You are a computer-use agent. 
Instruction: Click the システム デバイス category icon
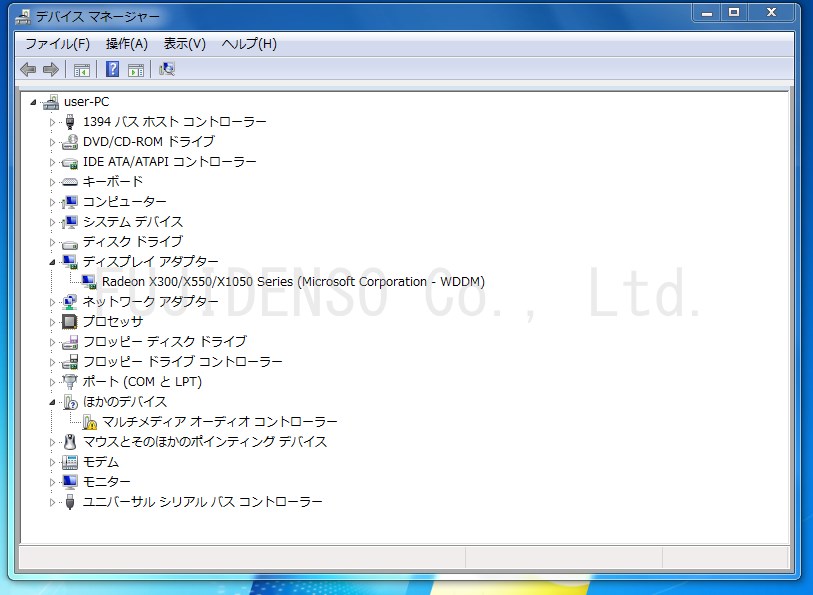69,222
